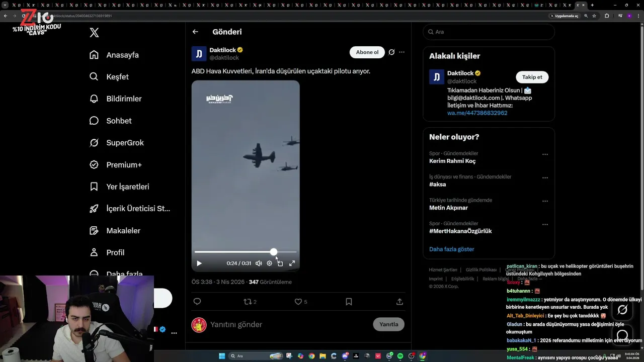644x362 pixels.
Task: Open picture-in-picture for the video
Action: 280,263
